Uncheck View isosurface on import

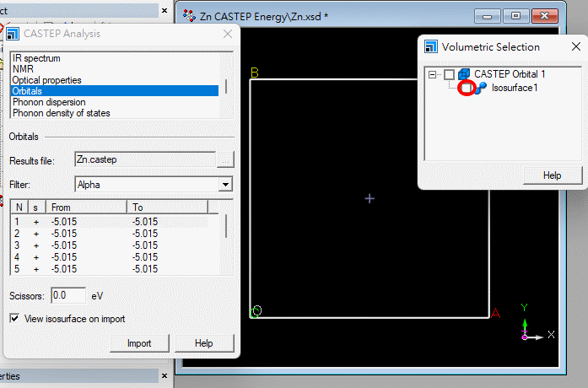14,318
